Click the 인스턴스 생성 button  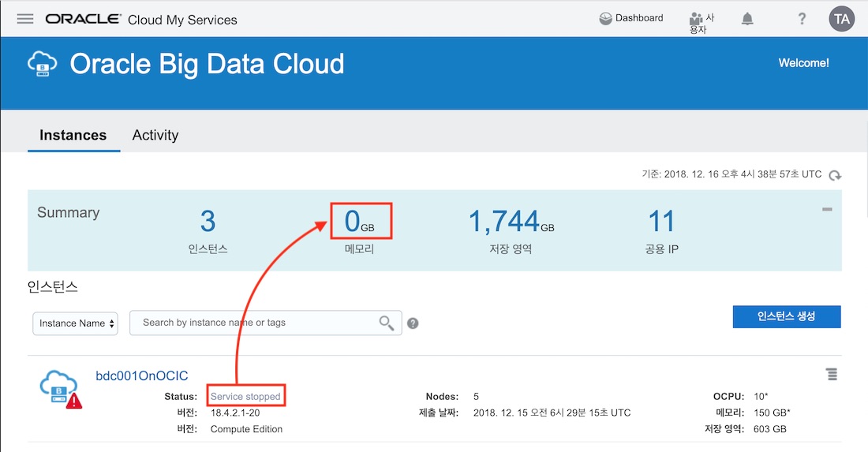(786, 316)
